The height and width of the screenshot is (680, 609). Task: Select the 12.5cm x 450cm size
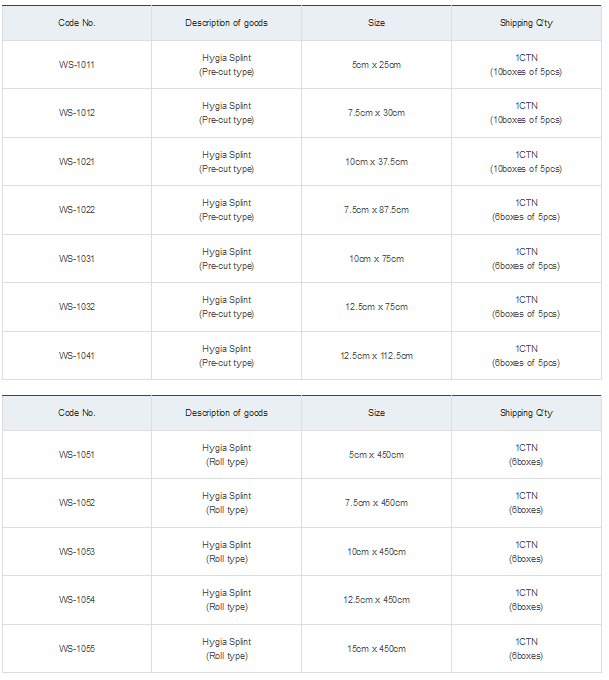coord(376,600)
